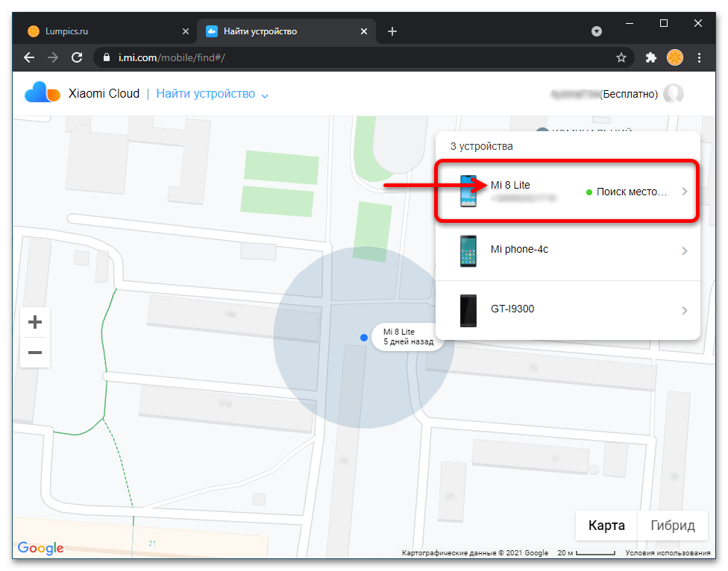Click the Mi phone-4c phone thumbnail
The height and width of the screenshot is (571, 728).
click(x=468, y=251)
